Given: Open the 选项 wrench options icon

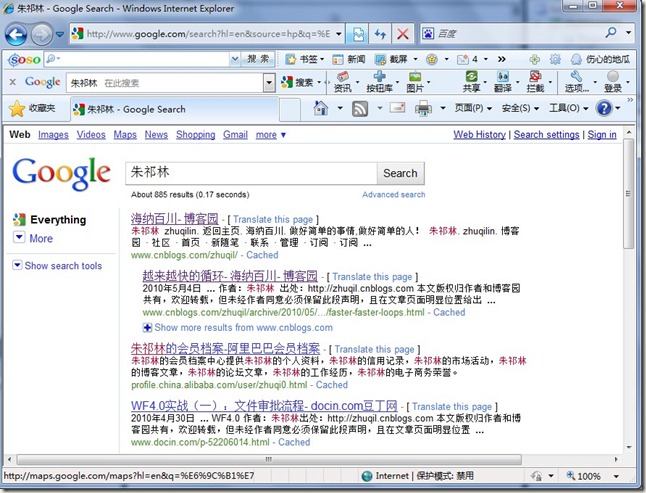Looking at the screenshot, I should tap(576, 82).
